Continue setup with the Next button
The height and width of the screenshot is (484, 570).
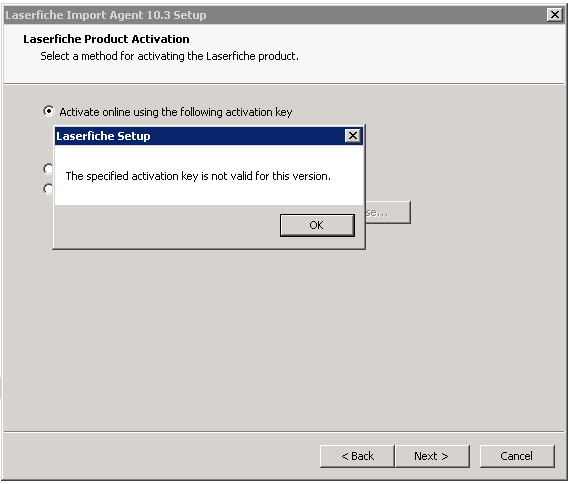[x=432, y=456]
